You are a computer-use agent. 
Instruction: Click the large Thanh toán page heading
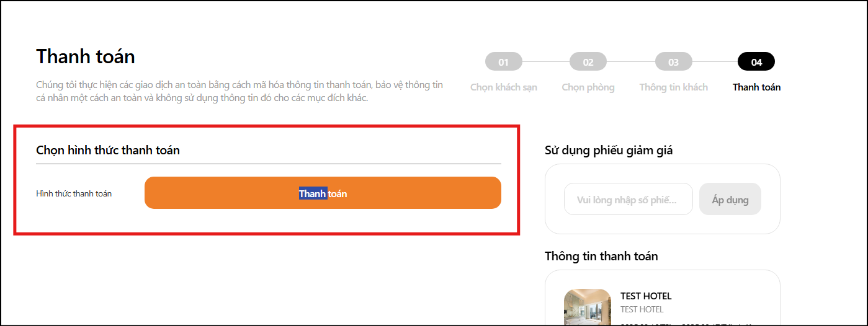[x=86, y=56]
